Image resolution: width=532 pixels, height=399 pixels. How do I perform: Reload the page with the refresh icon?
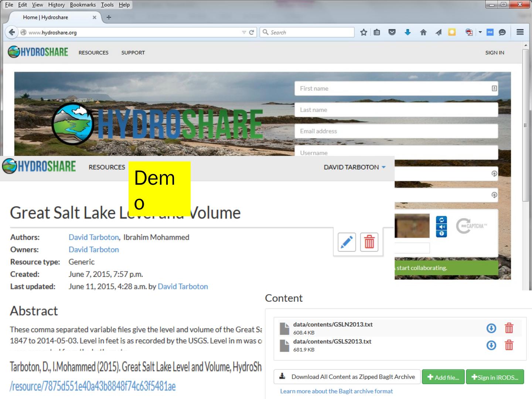point(252,32)
